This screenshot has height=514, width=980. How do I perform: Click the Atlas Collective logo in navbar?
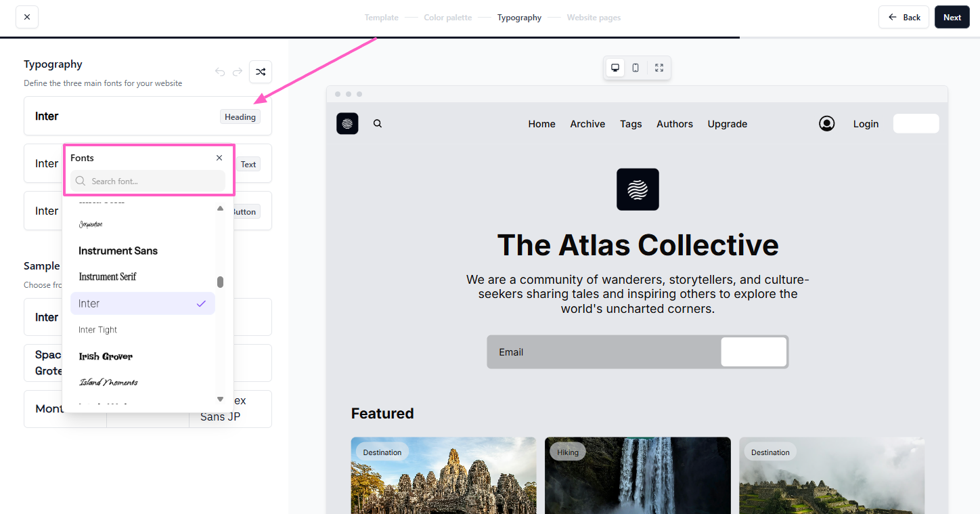click(x=347, y=124)
